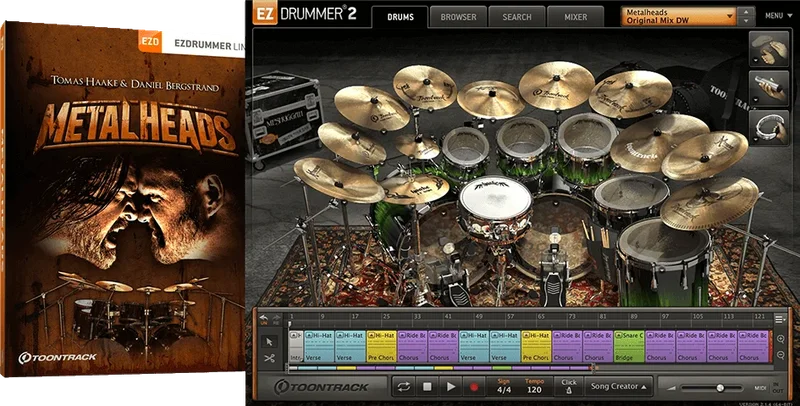
Task: Click the playhead marker at bar 1
Action: [x=289, y=324]
